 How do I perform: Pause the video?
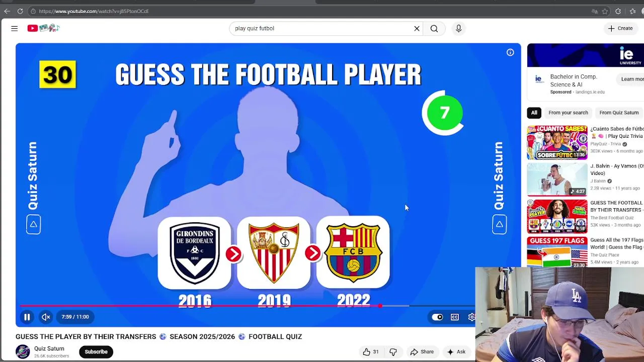tap(27, 317)
